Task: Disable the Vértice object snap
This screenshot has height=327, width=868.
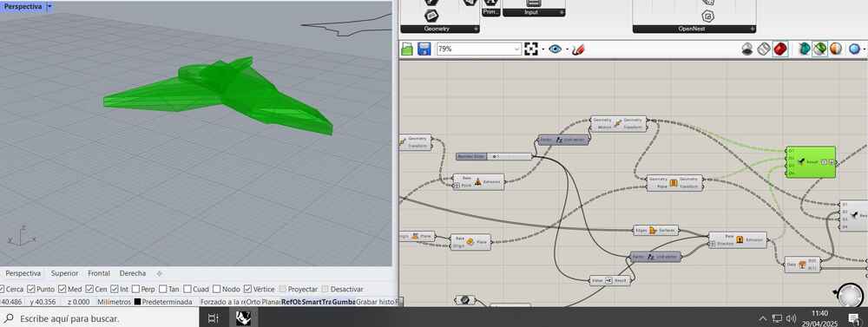Action: click(247, 289)
